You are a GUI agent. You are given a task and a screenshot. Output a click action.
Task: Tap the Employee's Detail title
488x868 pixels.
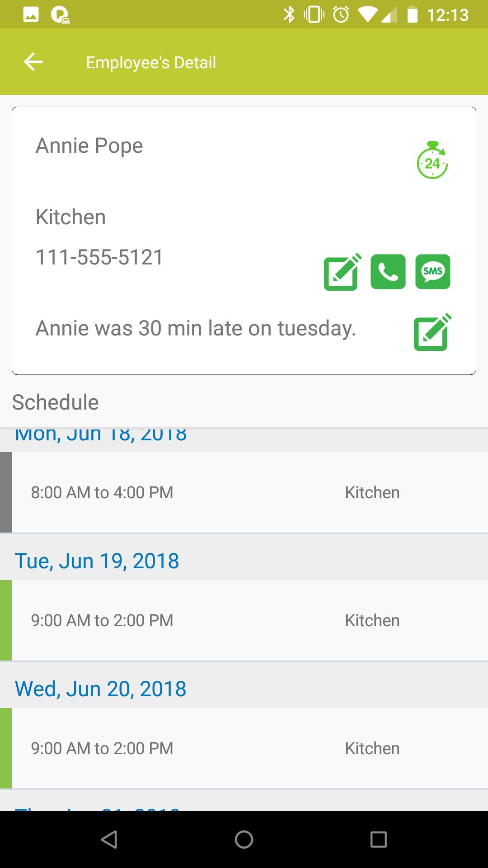pyautogui.click(x=151, y=62)
